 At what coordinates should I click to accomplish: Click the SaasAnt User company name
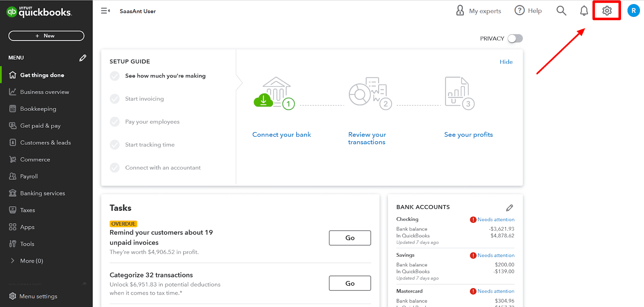pyautogui.click(x=138, y=11)
